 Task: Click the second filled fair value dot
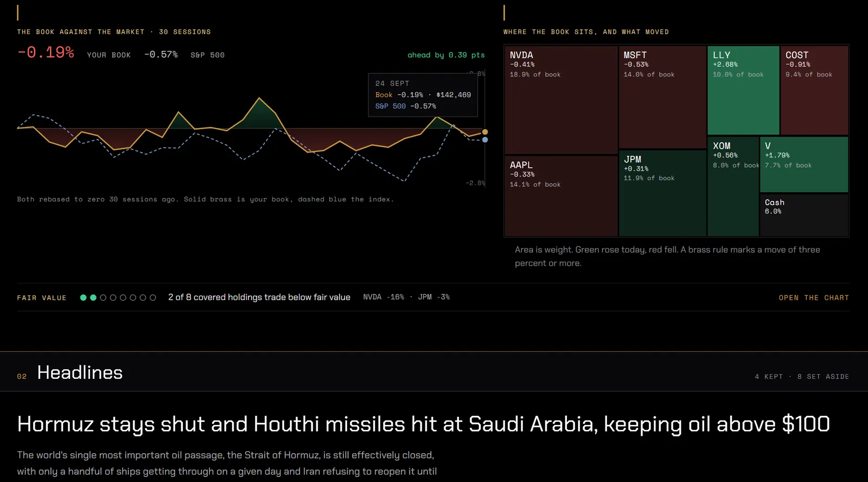[93, 297]
